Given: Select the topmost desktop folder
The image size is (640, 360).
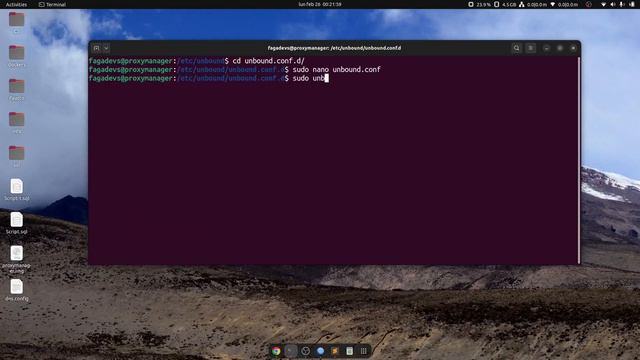Looking at the screenshot, I should [16, 22].
